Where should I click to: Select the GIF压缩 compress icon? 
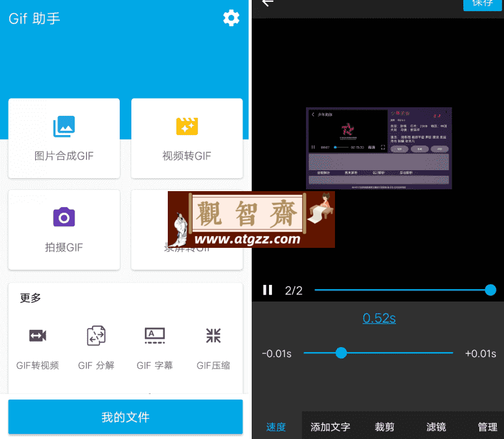(x=213, y=335)
